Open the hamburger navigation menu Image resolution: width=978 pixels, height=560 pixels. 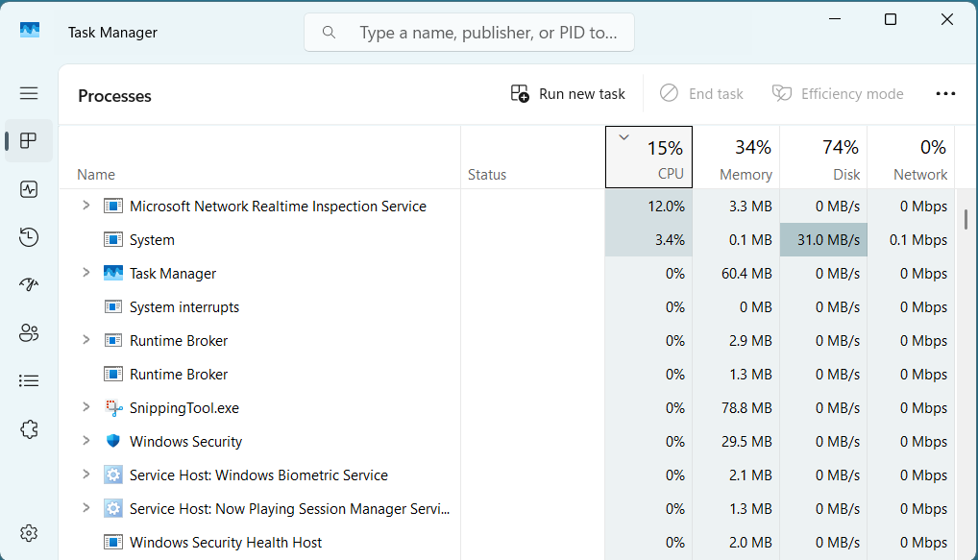(x=29, y=93)
